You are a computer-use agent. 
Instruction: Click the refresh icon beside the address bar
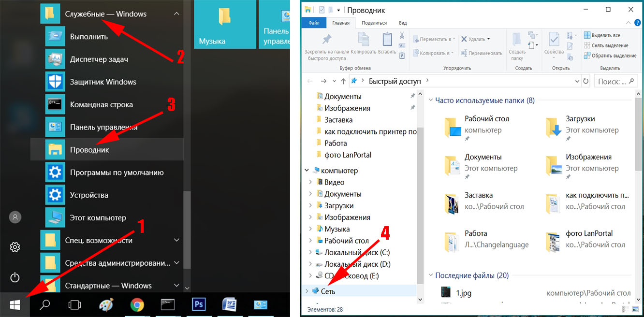[586, 81]
